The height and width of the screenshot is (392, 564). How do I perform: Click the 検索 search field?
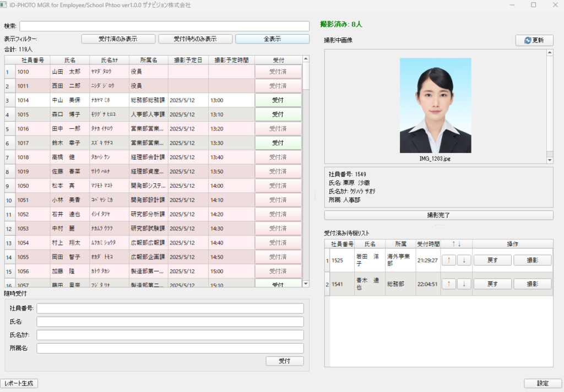click(x=164, y=26)
